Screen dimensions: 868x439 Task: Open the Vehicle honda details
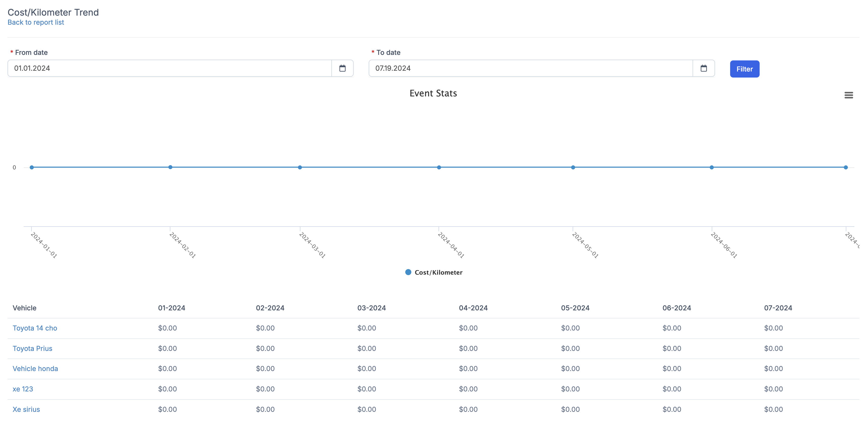(x=35, y=369)
